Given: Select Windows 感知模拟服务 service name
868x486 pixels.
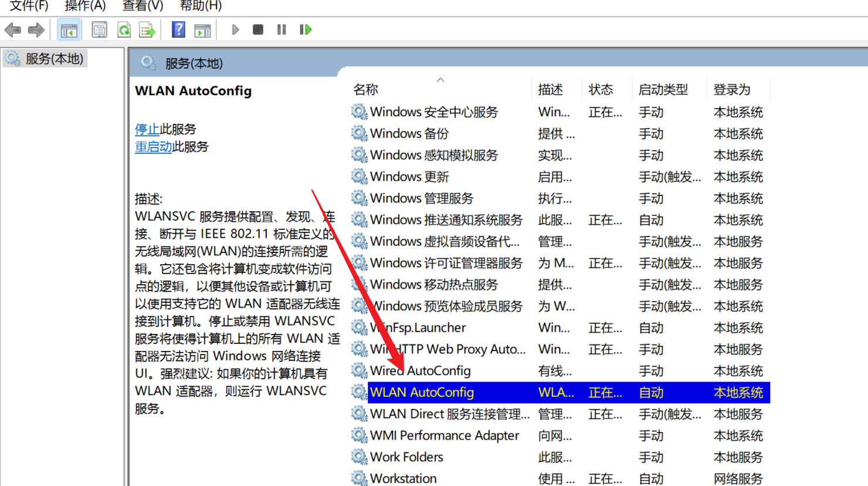Looking at the screenshot, I should coord(434,155).
